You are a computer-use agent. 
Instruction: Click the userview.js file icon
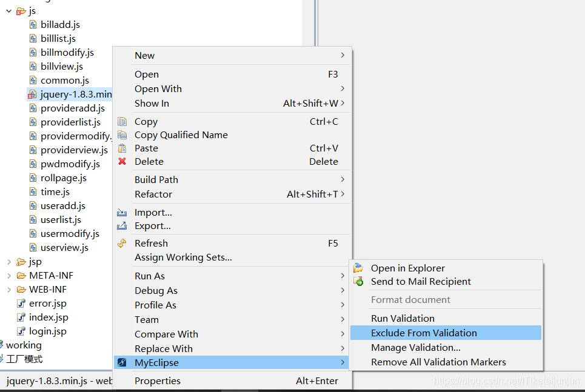click(x=33, y=247)
